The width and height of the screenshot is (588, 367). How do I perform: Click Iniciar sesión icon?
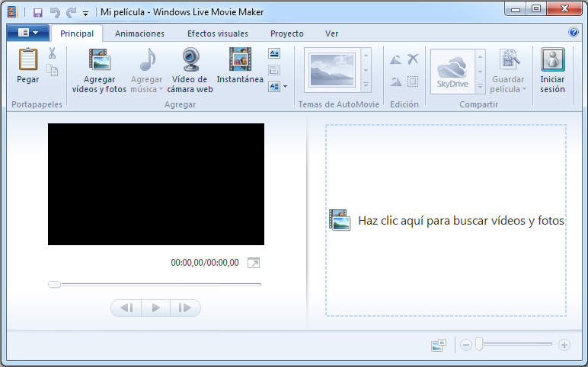pos(552,59)
